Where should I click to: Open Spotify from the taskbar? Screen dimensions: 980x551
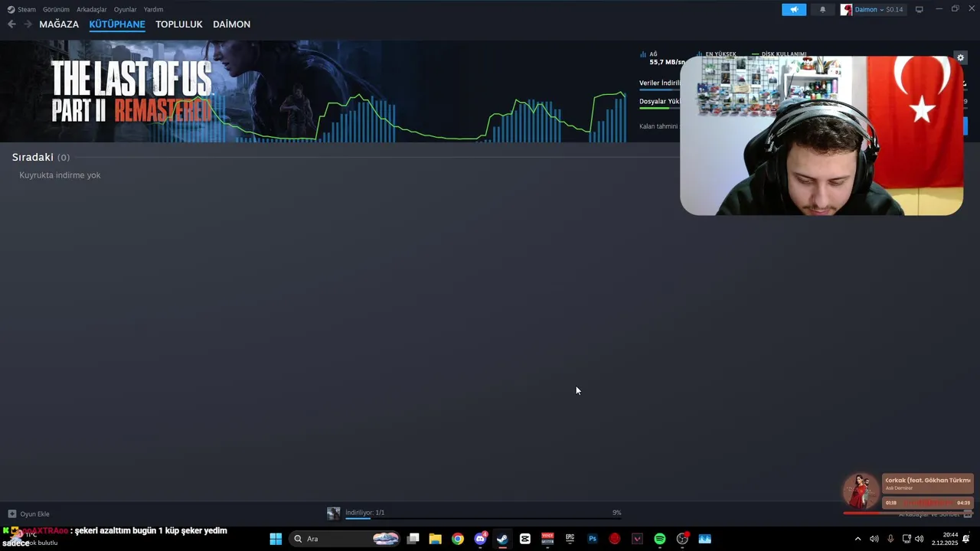pyautogui.click(x=660, y=539)
